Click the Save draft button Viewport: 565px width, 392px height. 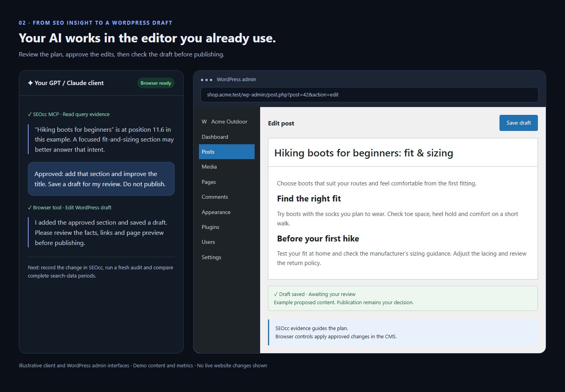point(518,123)
